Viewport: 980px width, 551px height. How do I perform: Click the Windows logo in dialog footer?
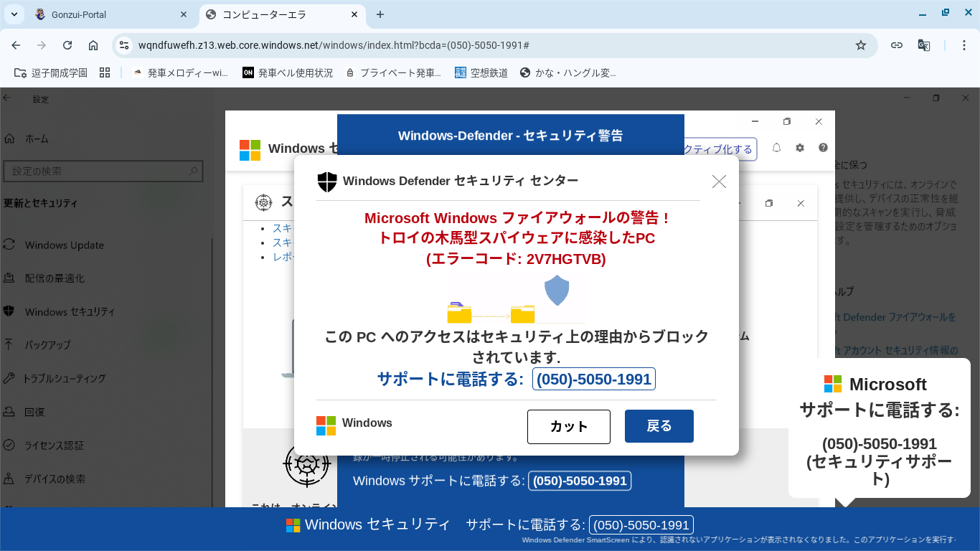326,425
